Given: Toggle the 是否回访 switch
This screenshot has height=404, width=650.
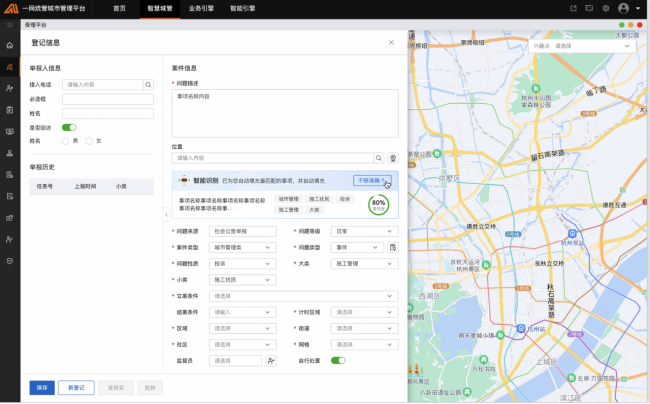Looking at the screenshot, I should tap(69, 127).
